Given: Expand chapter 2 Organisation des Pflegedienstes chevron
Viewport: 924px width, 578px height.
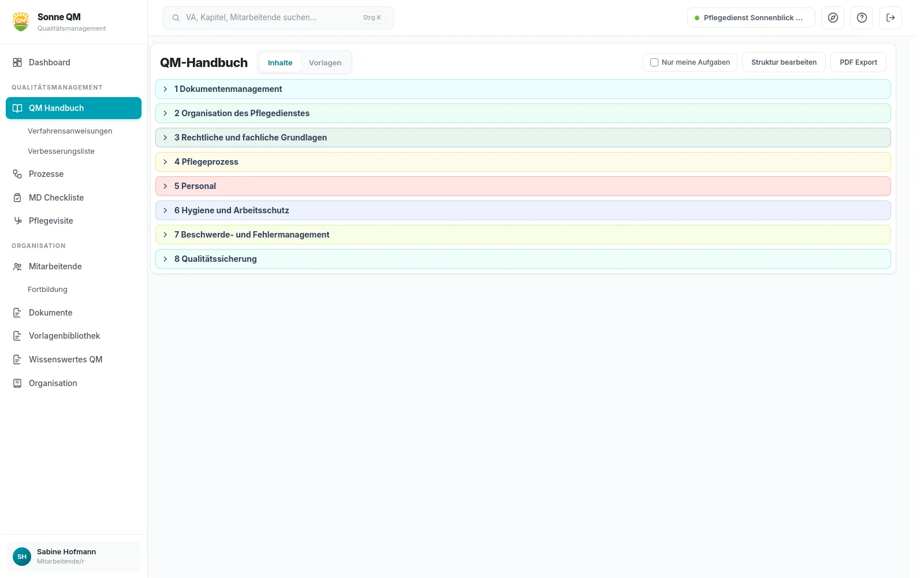Looking at the screenshot, I should click(165, 113).
